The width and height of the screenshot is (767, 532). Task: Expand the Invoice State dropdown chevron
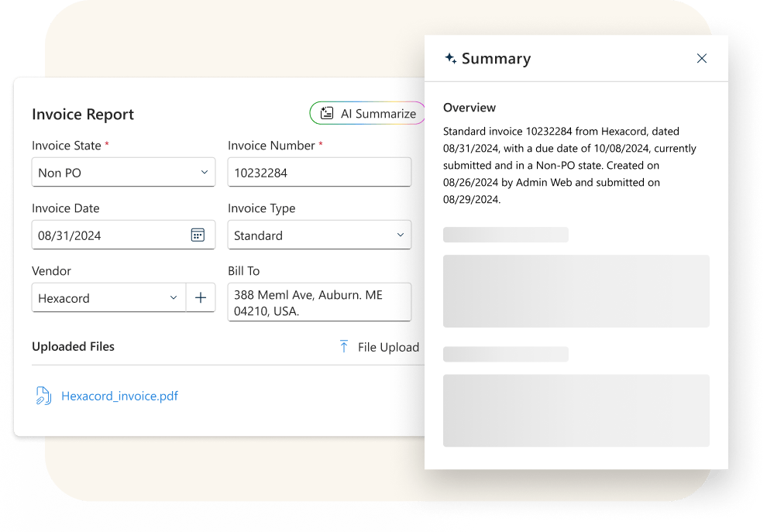205,173
